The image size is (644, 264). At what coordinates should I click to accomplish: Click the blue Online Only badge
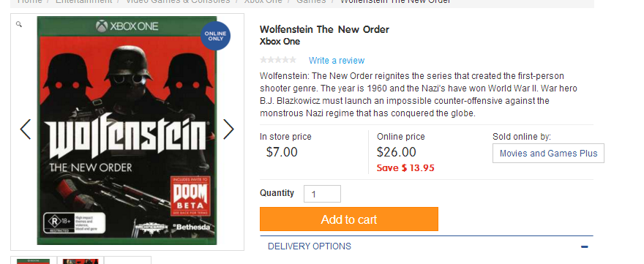coord(215,36)
